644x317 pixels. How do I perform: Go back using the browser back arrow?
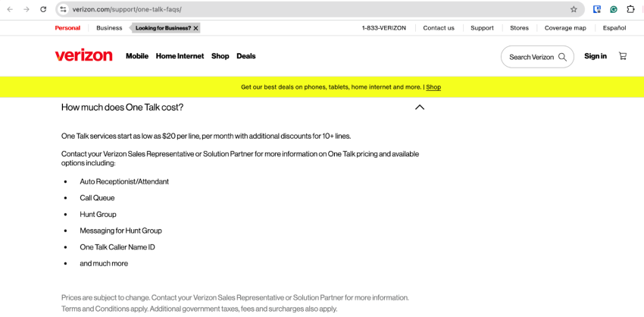10,9
